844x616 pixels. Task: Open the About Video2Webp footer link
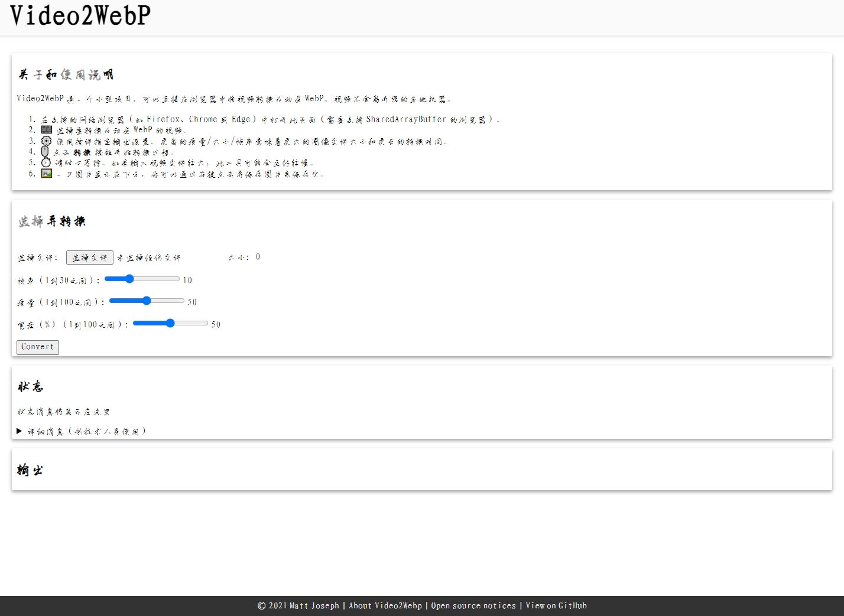pyautogui.click(x=385, y=605)
